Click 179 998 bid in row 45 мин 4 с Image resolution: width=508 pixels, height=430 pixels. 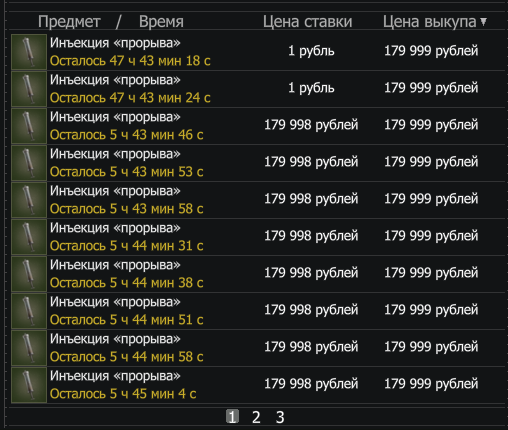(311, 384)
